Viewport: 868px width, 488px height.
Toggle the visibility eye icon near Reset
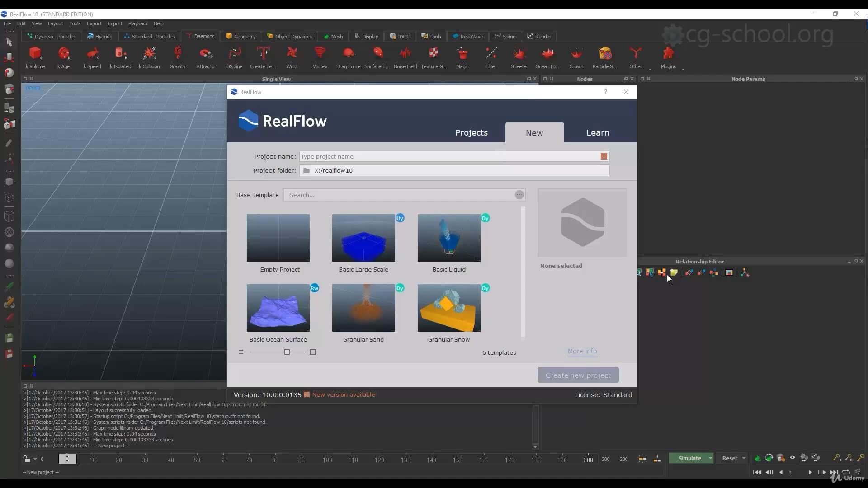pyautogui.click(x=793, y=458)
